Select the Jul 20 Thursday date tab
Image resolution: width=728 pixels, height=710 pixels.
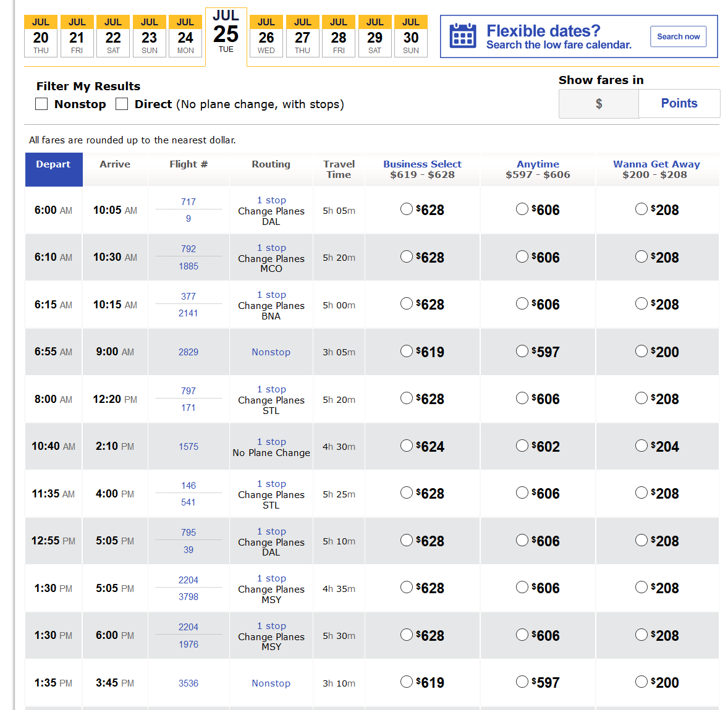pyautogui.click(x=41, y=37)
